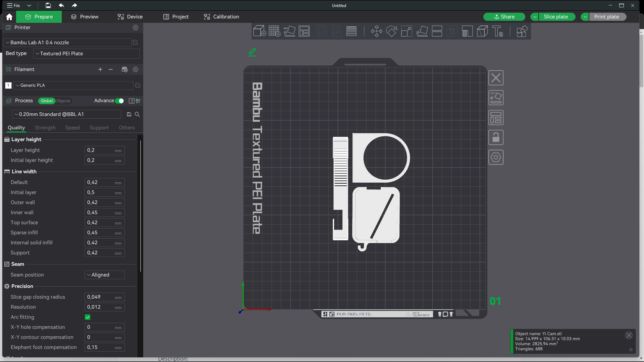Switch process scope to Objects

point(63,101)
